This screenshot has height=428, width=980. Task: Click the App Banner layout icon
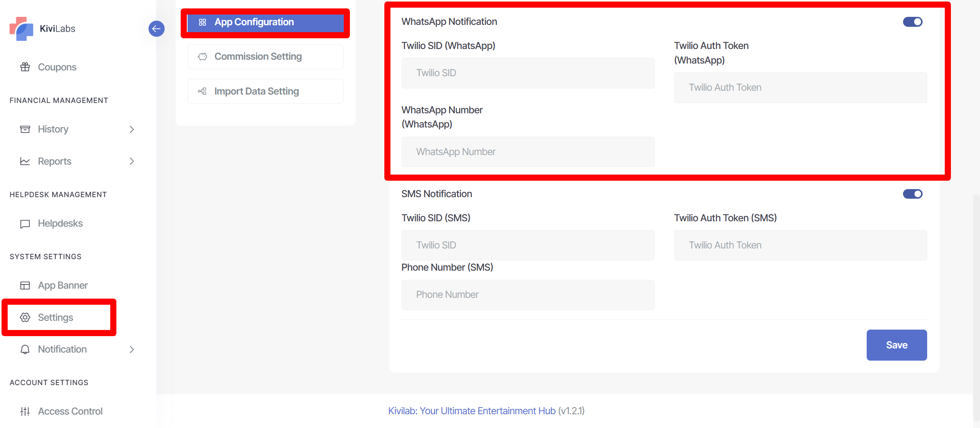tap(25, 286)
